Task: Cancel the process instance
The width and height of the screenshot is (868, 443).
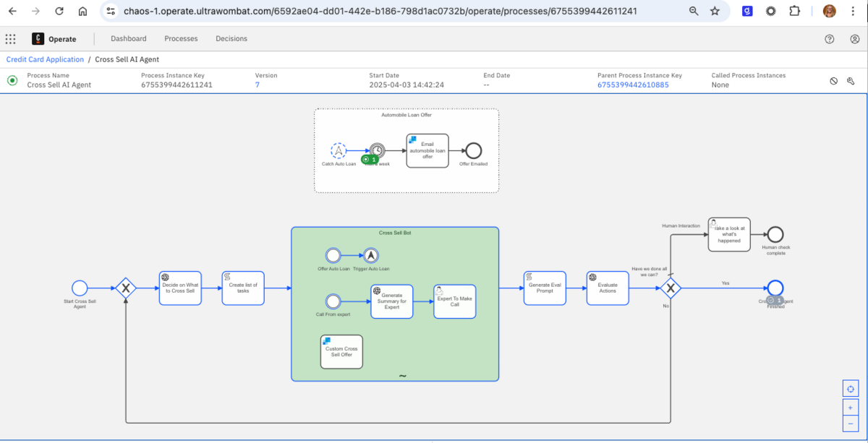Action: tap(833, 81)
